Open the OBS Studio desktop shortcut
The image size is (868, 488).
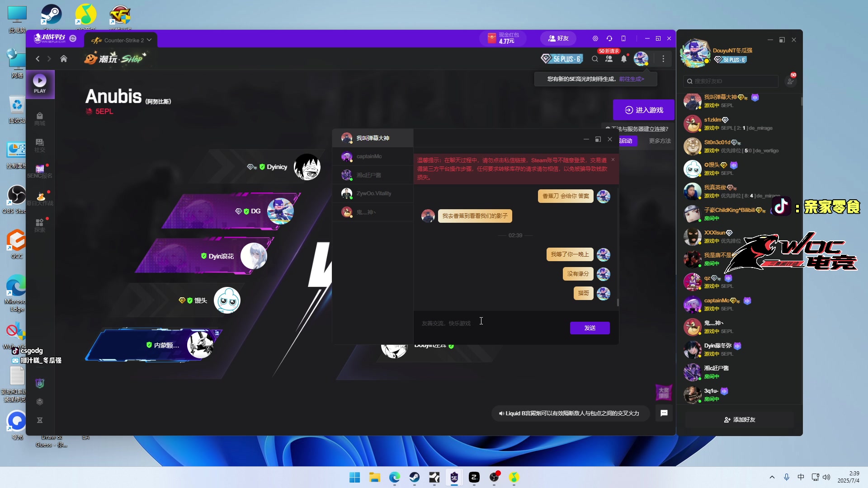coord(16,199)
